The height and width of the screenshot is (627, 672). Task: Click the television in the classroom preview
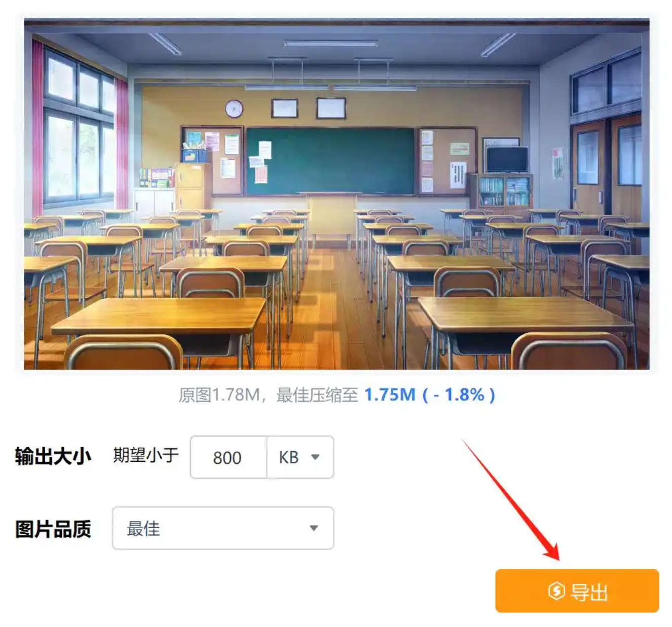click(x=507, y=160)
